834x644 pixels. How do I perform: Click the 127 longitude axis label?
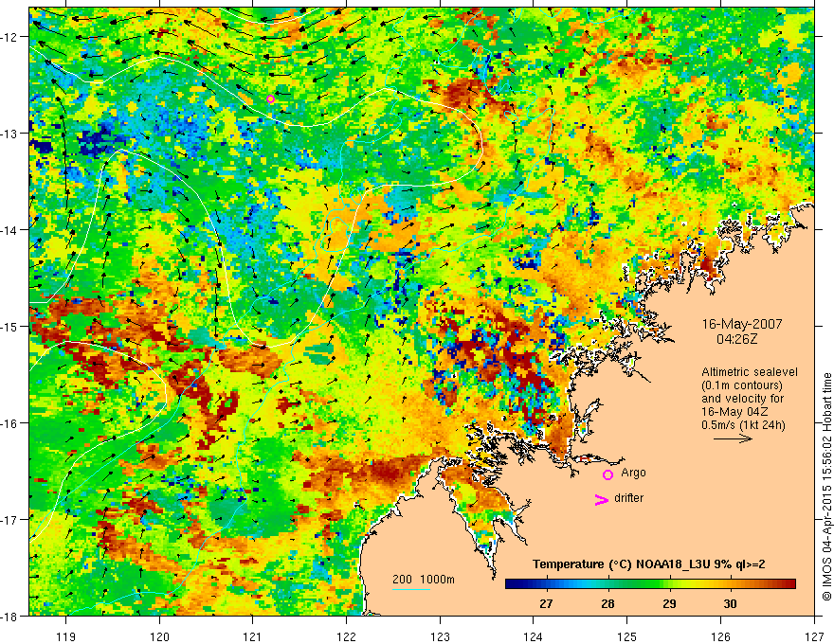[814, 636]
